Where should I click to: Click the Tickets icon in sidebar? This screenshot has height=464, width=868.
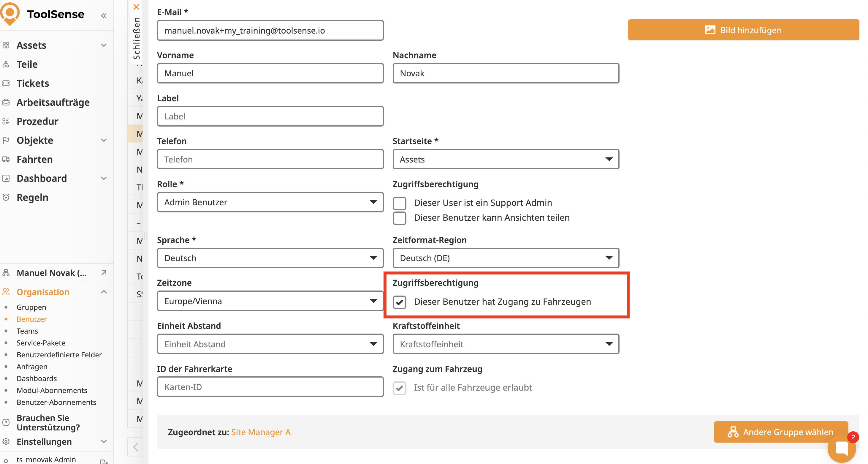click(6, 83)
